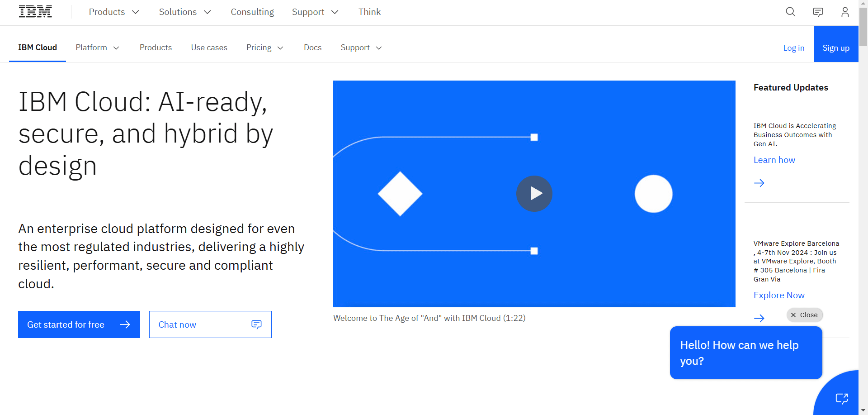The image size is (868, 415).
Task: Click the video thumbnail diamond shape
Action: click(x=400, y=194)
